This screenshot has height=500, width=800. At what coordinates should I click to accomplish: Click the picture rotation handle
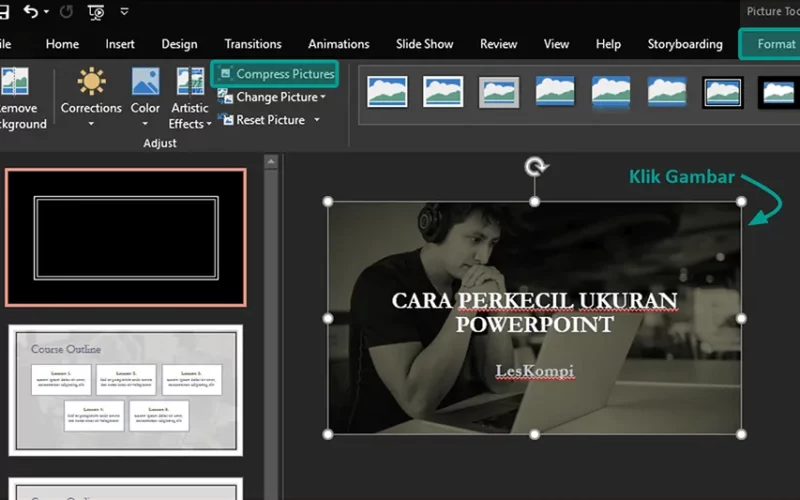click(x=536, y=166)
